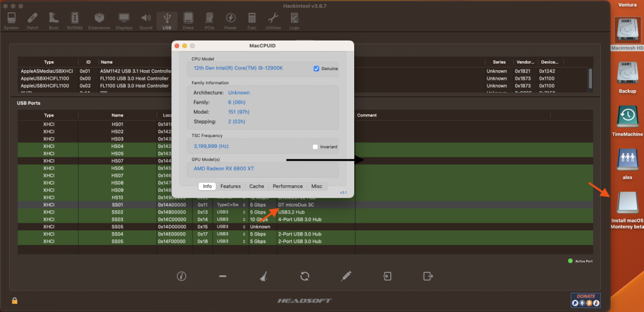Click the broom clear-all icon

[263, 276]
